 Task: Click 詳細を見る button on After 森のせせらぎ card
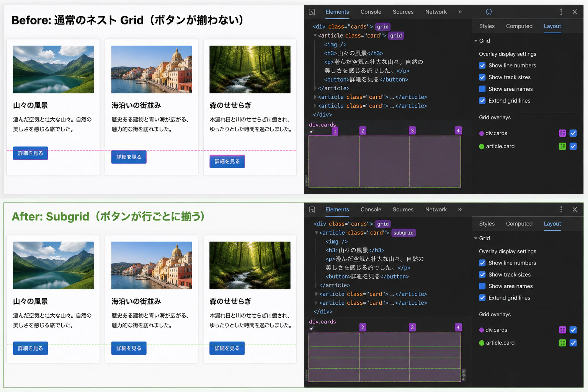point(227,348)
